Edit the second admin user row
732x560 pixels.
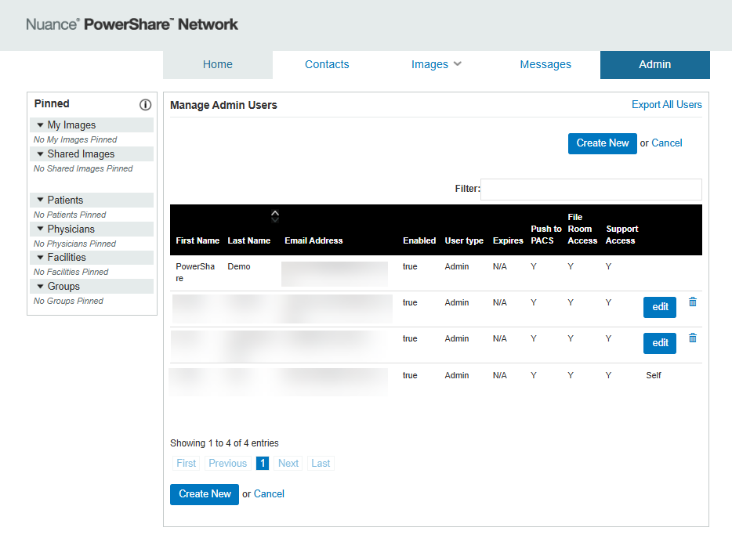click(660, 307)
